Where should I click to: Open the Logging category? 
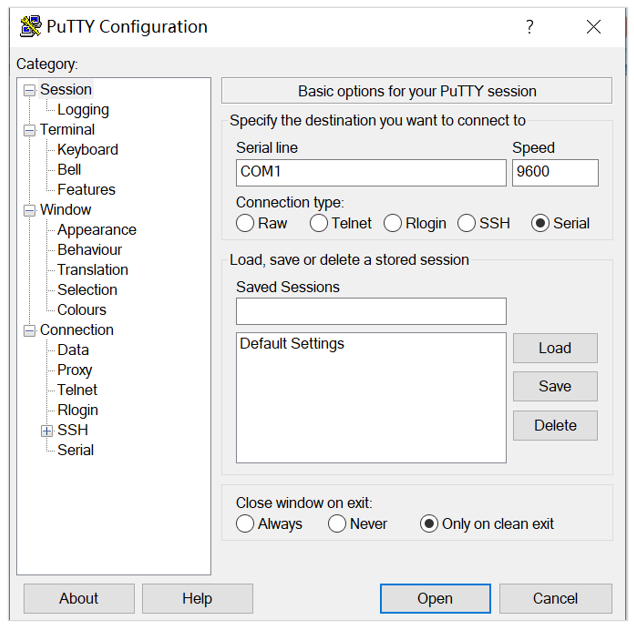(83, 110)
